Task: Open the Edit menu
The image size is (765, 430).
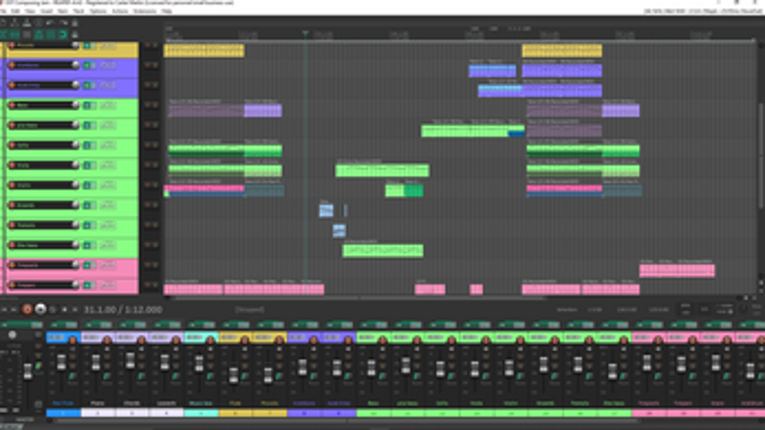Action: [x=16, y=11]
